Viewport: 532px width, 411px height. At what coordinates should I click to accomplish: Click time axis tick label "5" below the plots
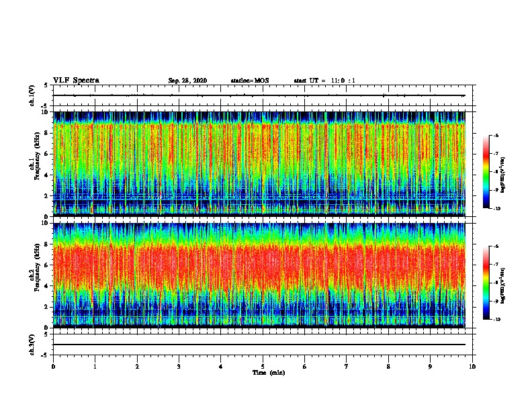point(263,367)
